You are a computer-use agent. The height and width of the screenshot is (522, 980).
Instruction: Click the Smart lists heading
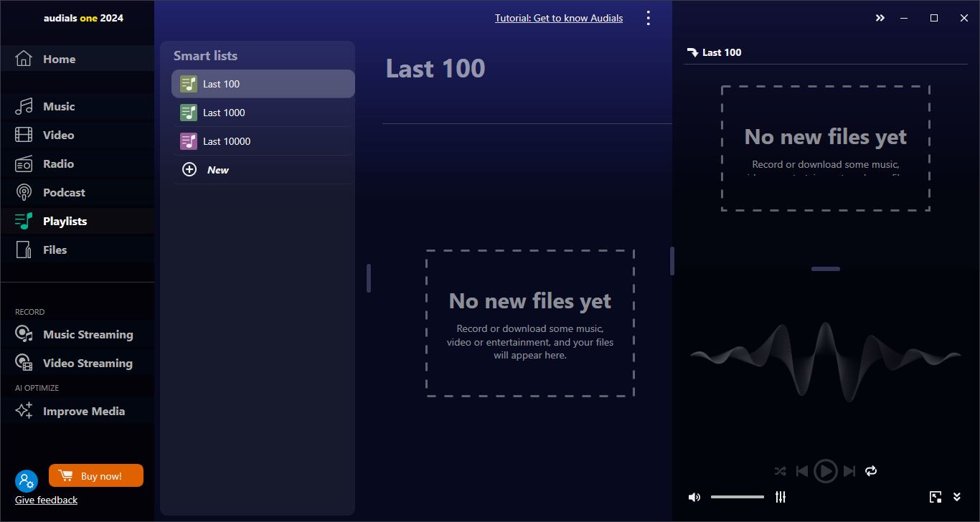pos(205,56)
